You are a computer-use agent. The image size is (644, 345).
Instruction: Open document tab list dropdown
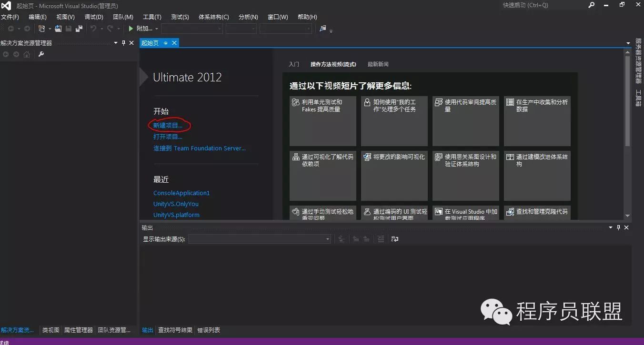628,43
